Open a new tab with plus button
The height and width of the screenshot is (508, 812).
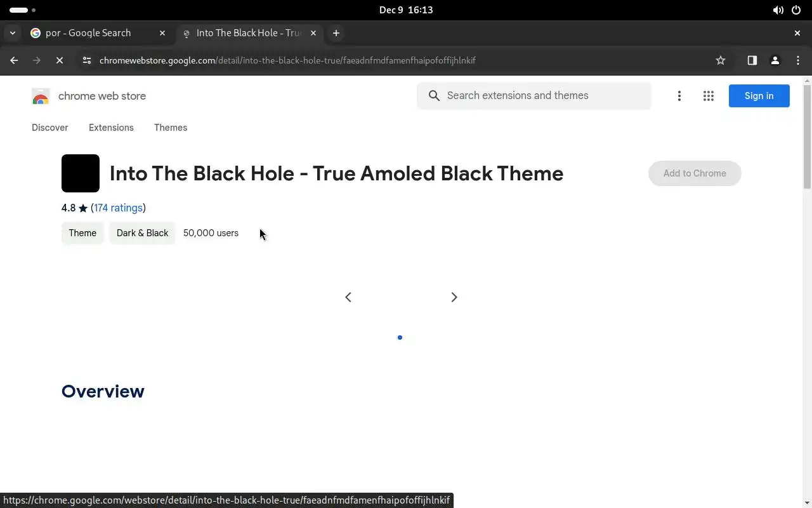coord(336,33)
